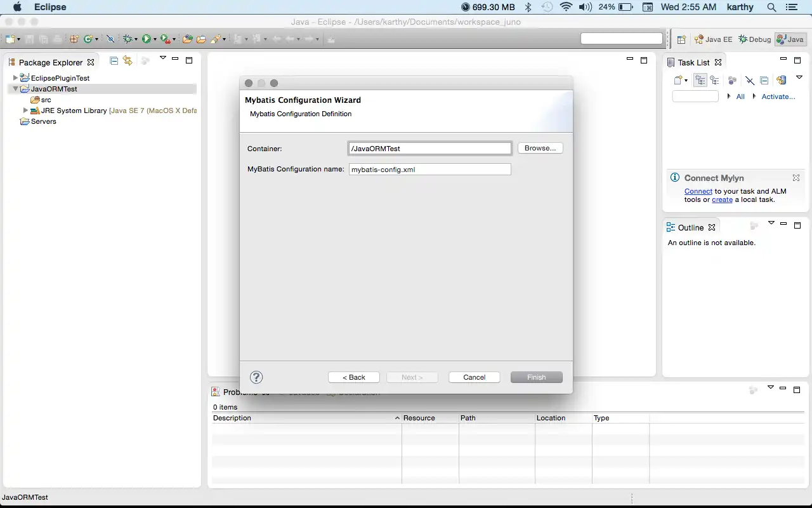Open the New Task dropdown arrow

click(x=686, y=81)
